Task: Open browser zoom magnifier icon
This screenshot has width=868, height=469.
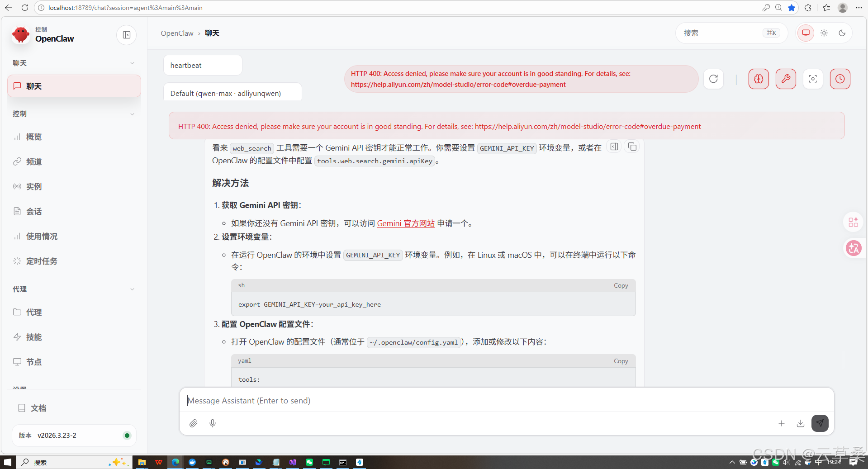Action: 778,8
